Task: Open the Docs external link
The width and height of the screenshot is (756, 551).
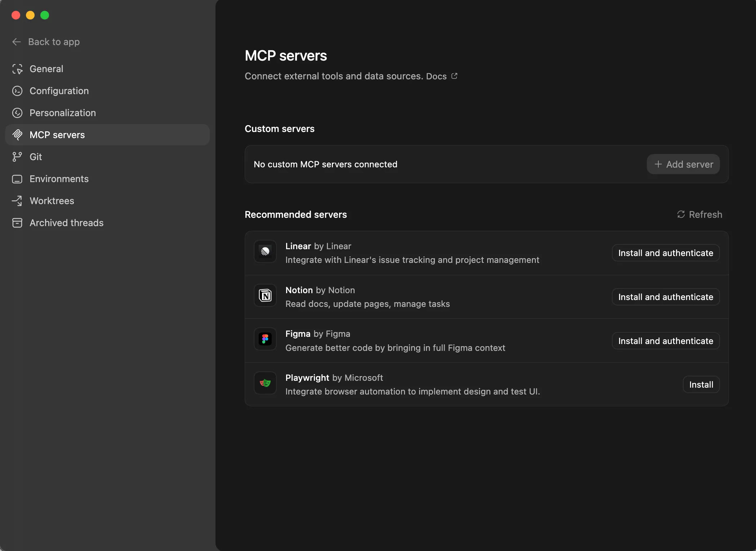Action: (454, 76)
